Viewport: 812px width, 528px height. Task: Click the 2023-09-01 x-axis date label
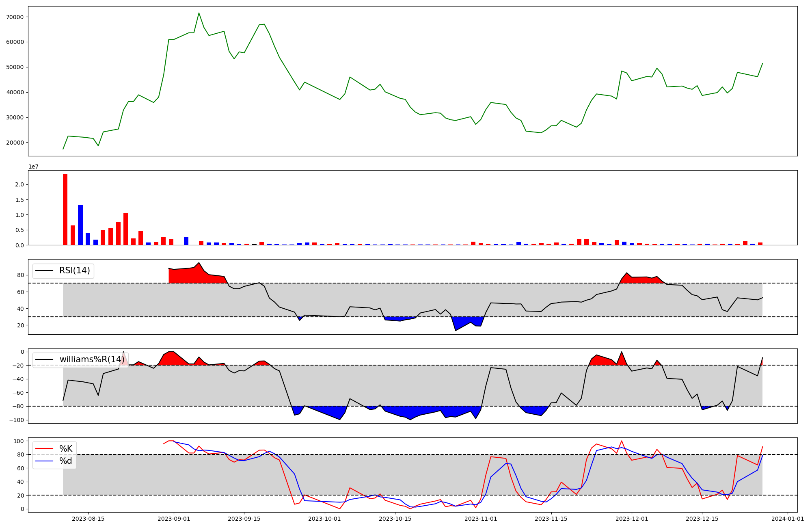coord(174,519)
